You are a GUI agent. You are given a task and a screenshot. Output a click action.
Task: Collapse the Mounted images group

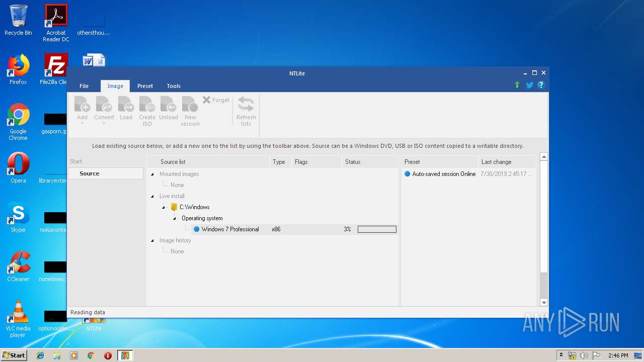(x=152, y=174)
